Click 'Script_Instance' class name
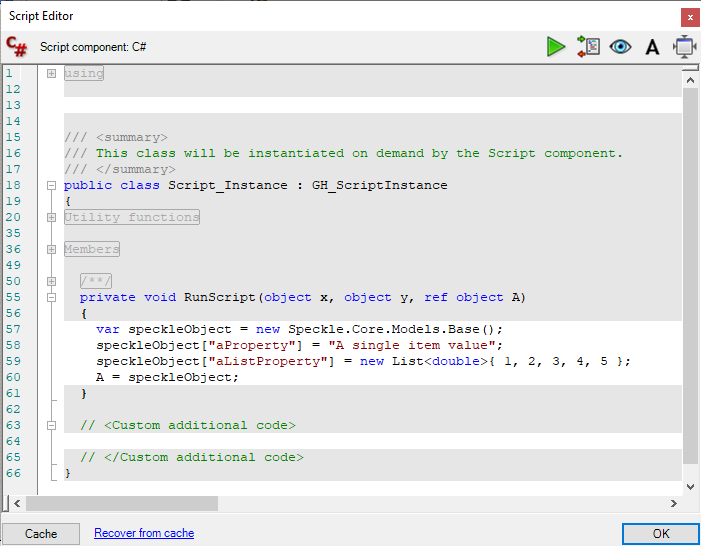The width and height of the screenshot is (701, 546). [228, 186]
